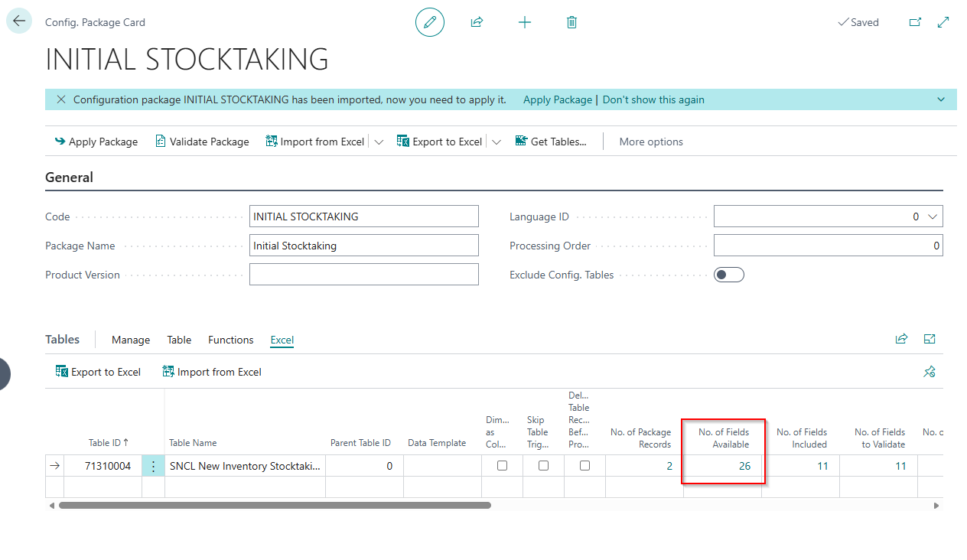Viewport: 967px width, 560px height.
Task: Click Import from Excel in top toolbar
Action: [314, 142]
